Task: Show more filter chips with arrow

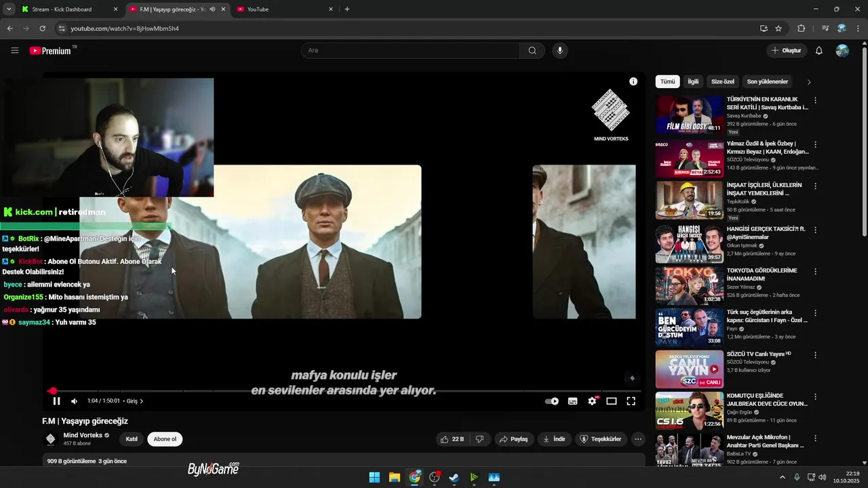Action: click(808, 82)
